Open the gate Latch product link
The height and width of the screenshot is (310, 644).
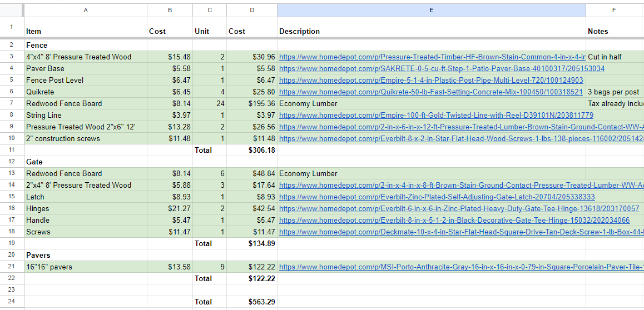[437, 197]
